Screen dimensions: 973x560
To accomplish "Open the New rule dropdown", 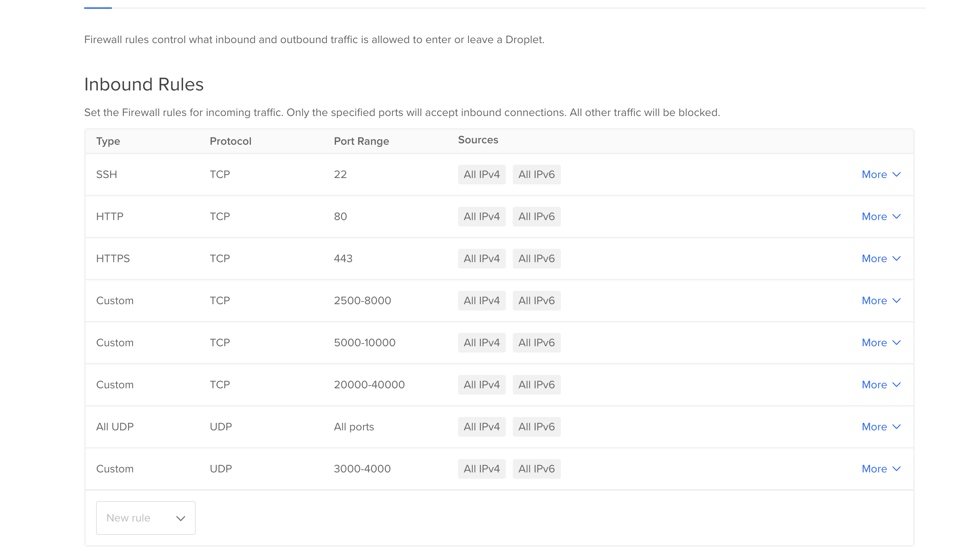I will (146, 518).
